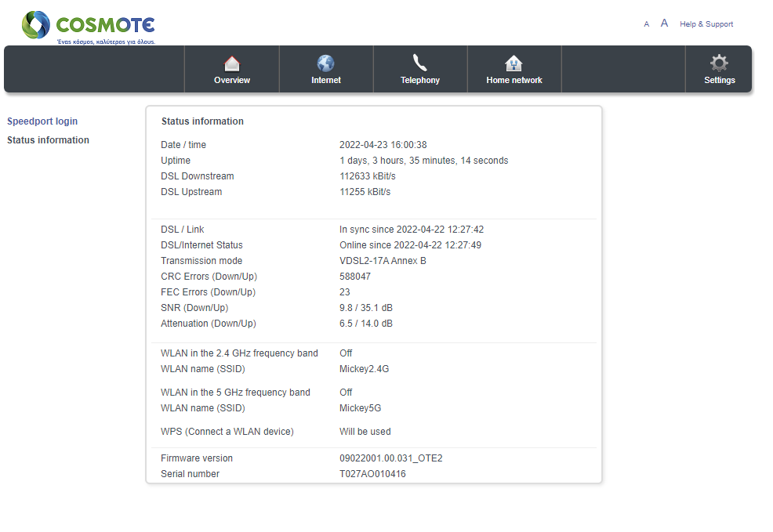Image resolution: width=773 pixels, height=532 pixels.
Task: Click the Telephony tab label
Action: (x=420, y=80)
